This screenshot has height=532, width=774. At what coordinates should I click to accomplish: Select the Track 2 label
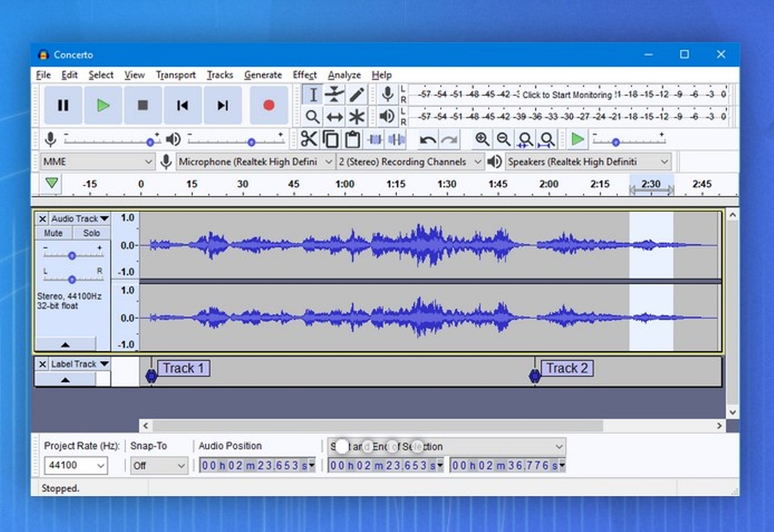click(567, 368)
